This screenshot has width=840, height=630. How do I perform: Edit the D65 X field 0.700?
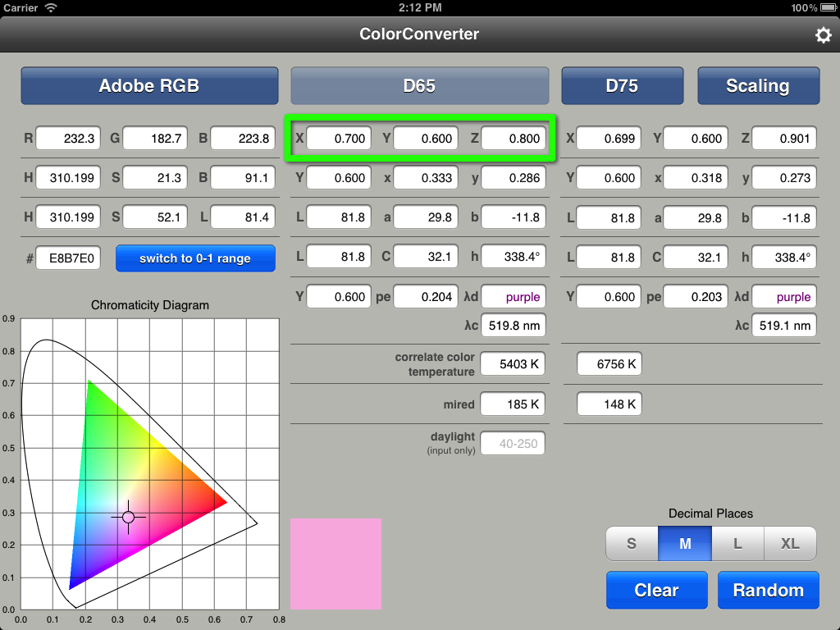[x=339, y=138]
